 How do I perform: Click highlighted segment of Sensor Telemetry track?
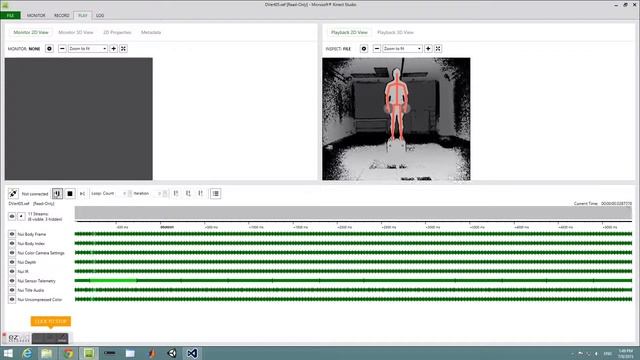(113, 280)
